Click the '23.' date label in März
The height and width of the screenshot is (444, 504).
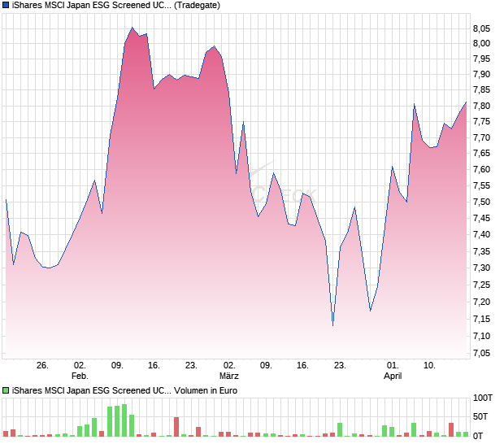(x=340, y=366)
